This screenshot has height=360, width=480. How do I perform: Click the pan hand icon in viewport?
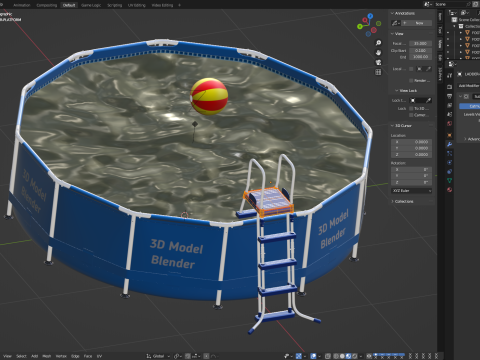click(x=378, y=53)
